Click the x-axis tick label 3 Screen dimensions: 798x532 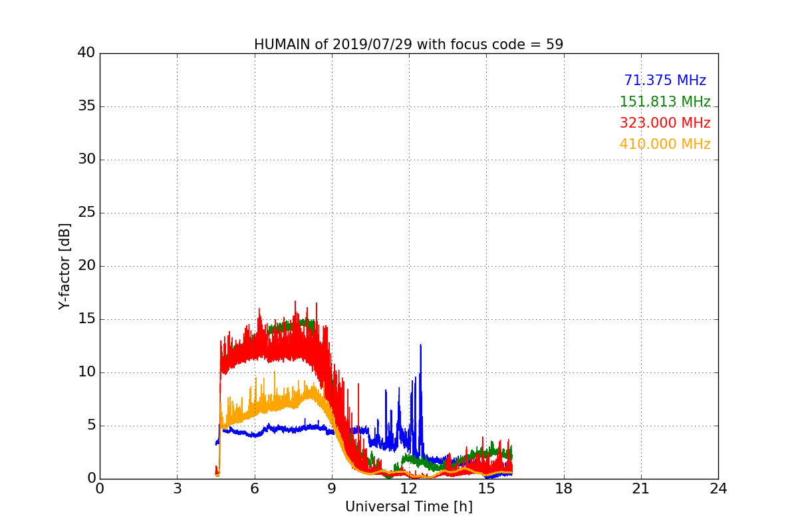177,489
